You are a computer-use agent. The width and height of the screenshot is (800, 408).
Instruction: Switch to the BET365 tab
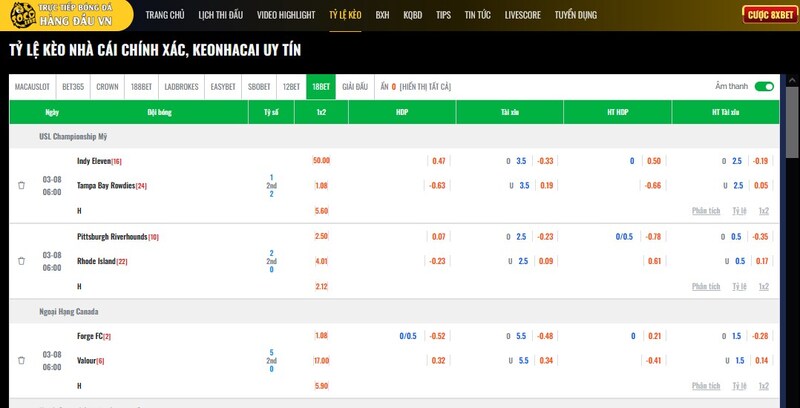[73, 87]
